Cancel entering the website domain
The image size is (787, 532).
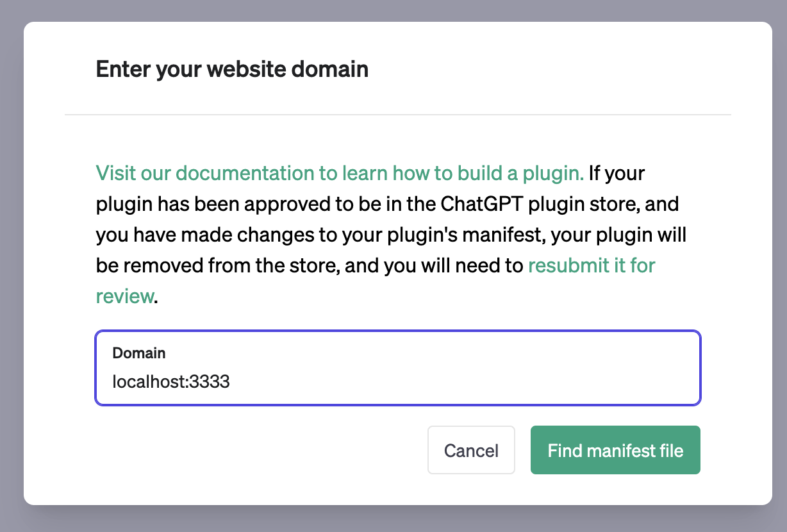(x=471, y=450)
